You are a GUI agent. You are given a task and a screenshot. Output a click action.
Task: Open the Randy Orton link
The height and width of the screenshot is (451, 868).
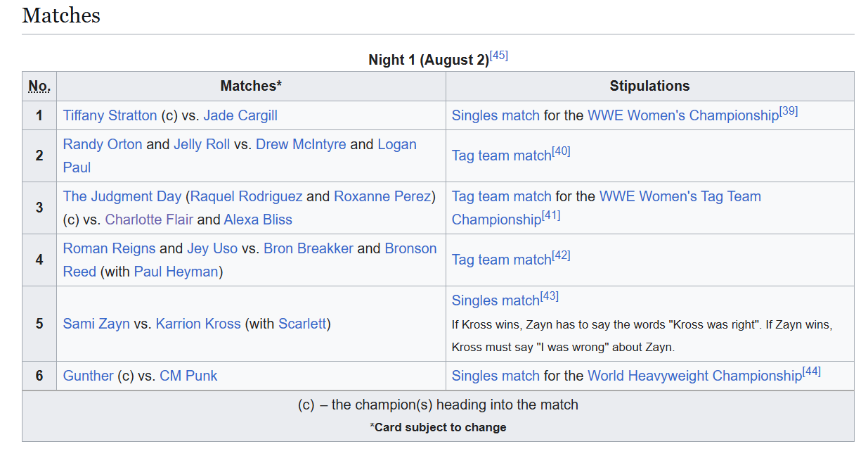click(x=103, y=144)
